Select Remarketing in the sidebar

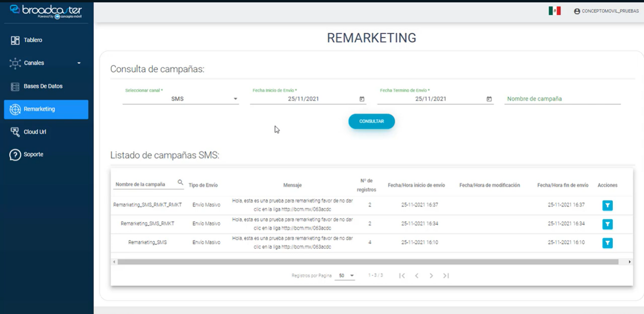46,109
